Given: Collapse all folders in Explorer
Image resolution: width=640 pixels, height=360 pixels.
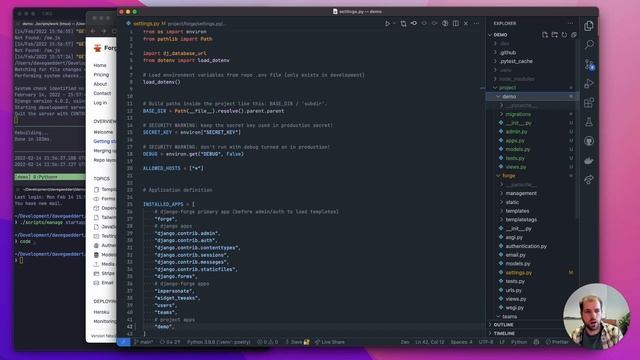Looking at the screenshot, I should click(x=574, y=35).
